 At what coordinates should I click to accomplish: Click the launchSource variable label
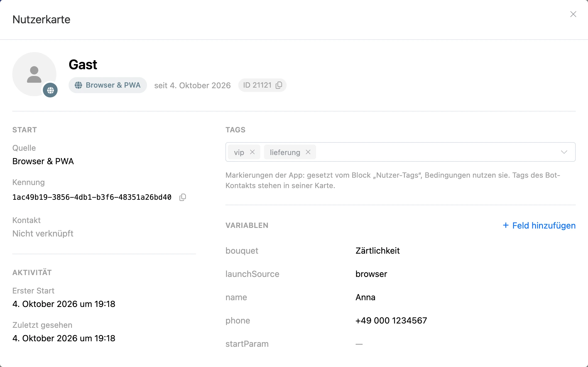(x=252, y=274)
